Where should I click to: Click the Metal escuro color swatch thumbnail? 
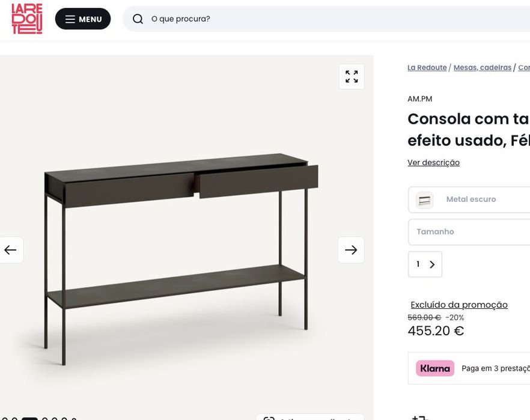[x=425, y=199]
